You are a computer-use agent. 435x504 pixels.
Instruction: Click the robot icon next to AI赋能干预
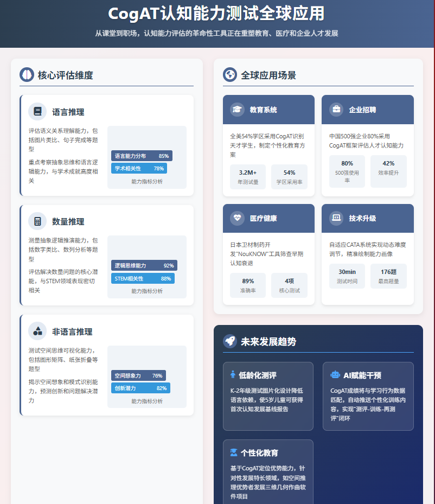[335, 375]
